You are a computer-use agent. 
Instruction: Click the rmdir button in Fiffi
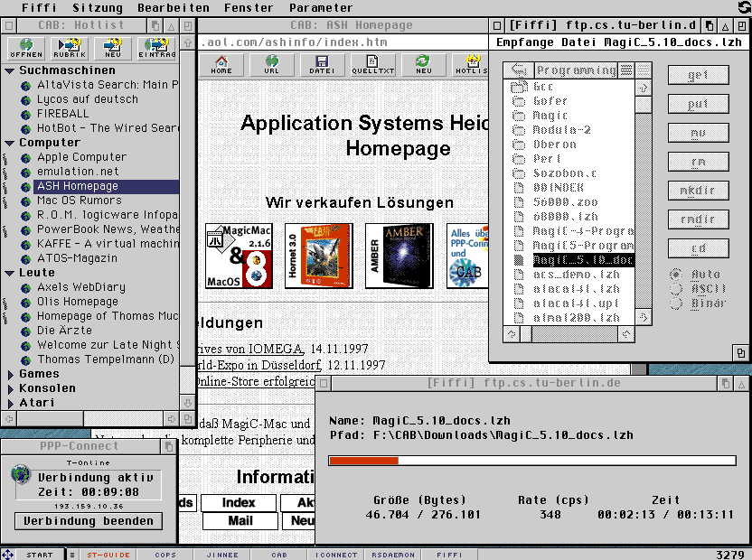pyautogui.click(x=699, y=219)
